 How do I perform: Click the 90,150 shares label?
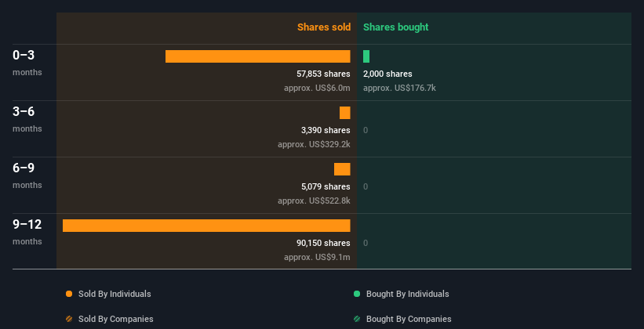324,243
